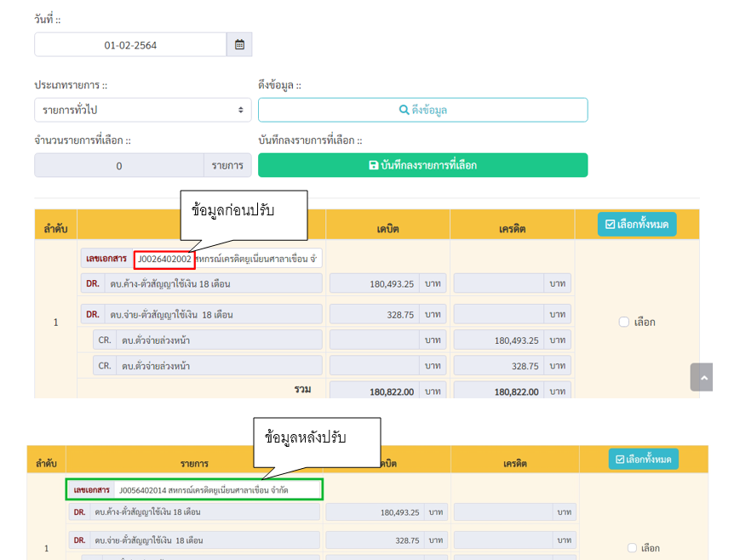This screenshot has height=560, width=740.
Task: Click the 180,493.25 credit field in upper table
Action: tap(499, 340)
